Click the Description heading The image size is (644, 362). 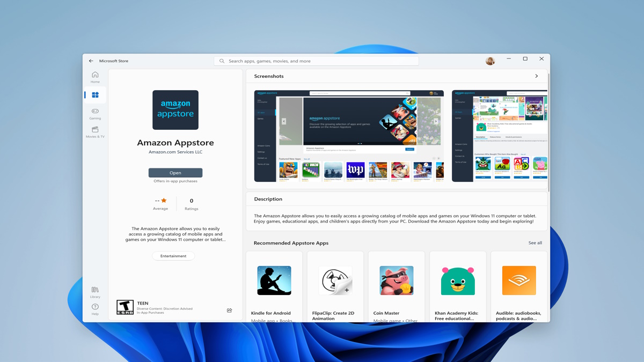(x=268, y=199)
